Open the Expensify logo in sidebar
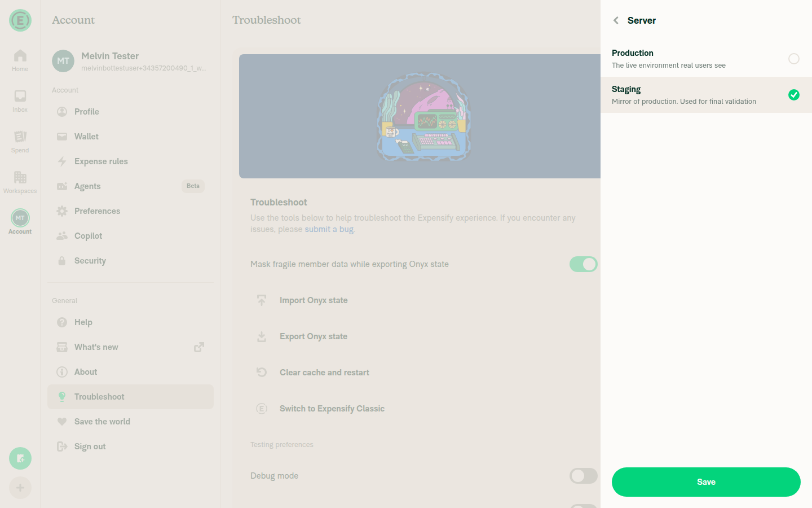Screen dimensions: 812x508 click(x=20, y=20)
